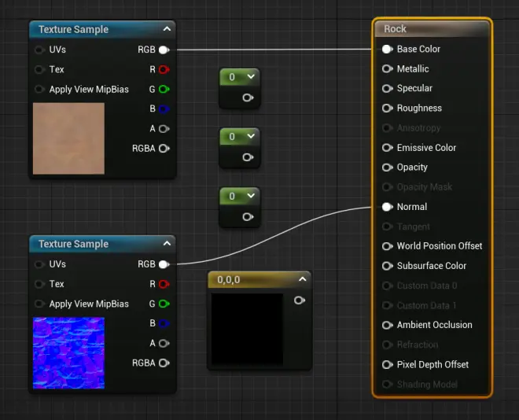Click Tex input pin of bottom Texture Sample

pos(39,284)
